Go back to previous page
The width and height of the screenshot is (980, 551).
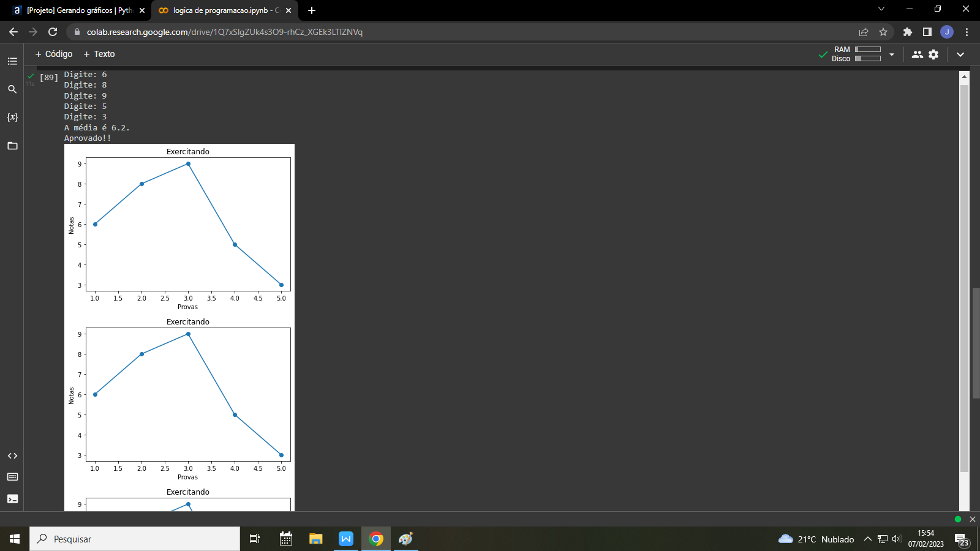click(x=13, y=32)
